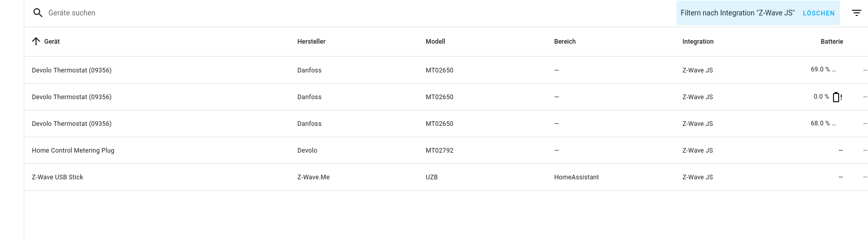Image resolution: width=868 pixels, height=241 pixels.
Task: Open Z-Wave USB Stick device
Action: click(58, 177)
